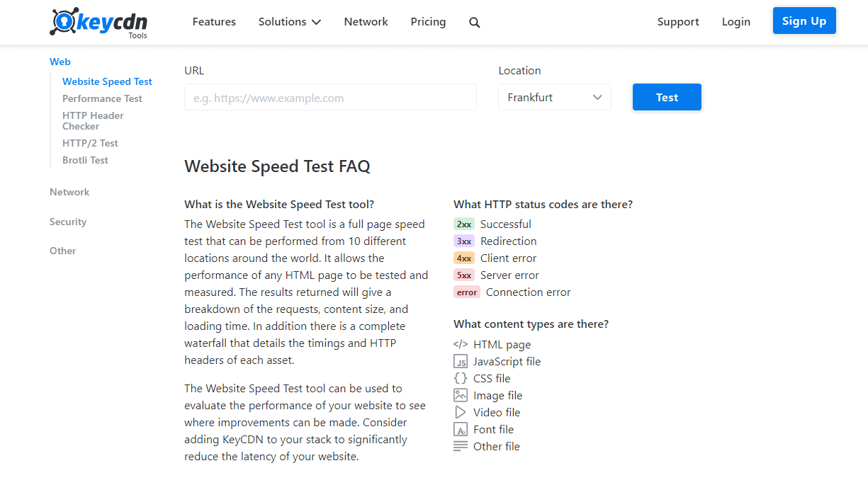The height and width of the screenshot is (485, 868).
Task: Select the Video file play icon
Action: [x=461, y=412]
